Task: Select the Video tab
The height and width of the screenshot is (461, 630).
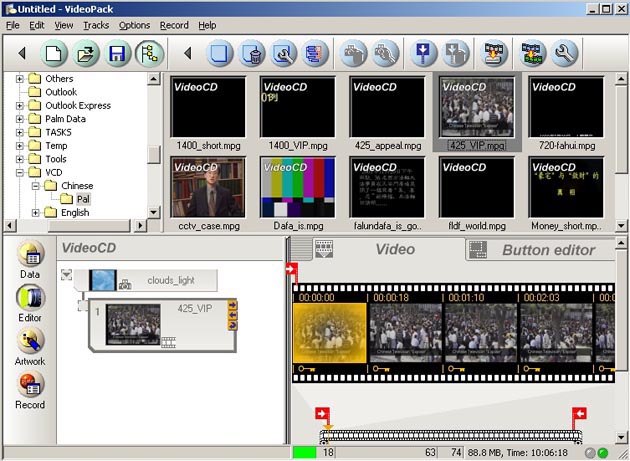Action: click(x=394, y=250)
